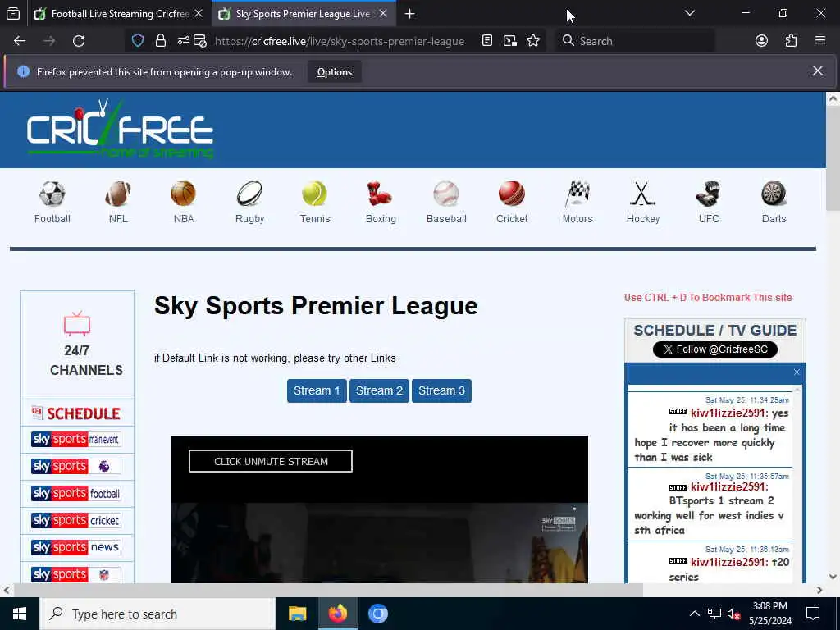This screenshot has height=630, width=840.
Task: Click the page scroll-down arrow
Action: 833,577
